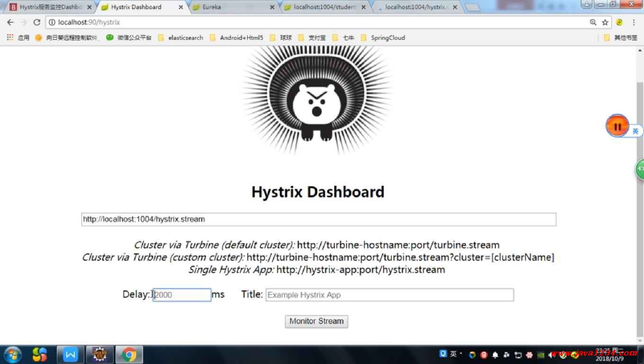Click the browser back arrow
This screenshot has width=644, height=364.
pos(10,22)
